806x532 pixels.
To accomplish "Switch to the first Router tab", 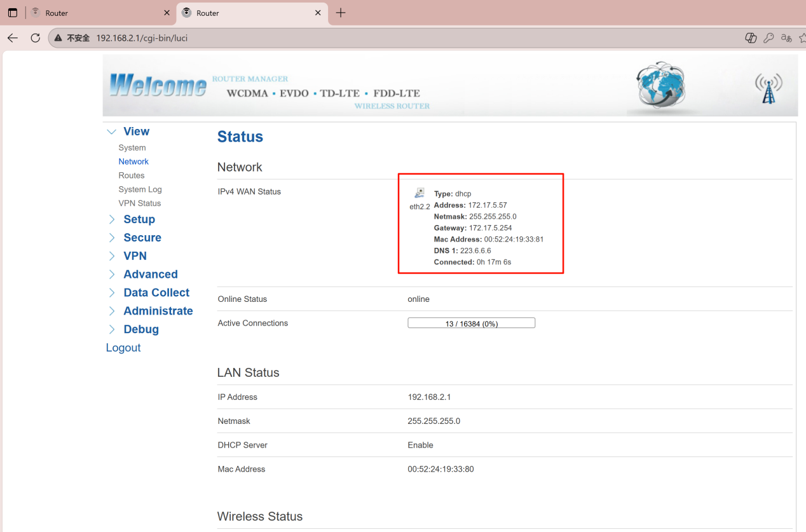I will point(95,13).
